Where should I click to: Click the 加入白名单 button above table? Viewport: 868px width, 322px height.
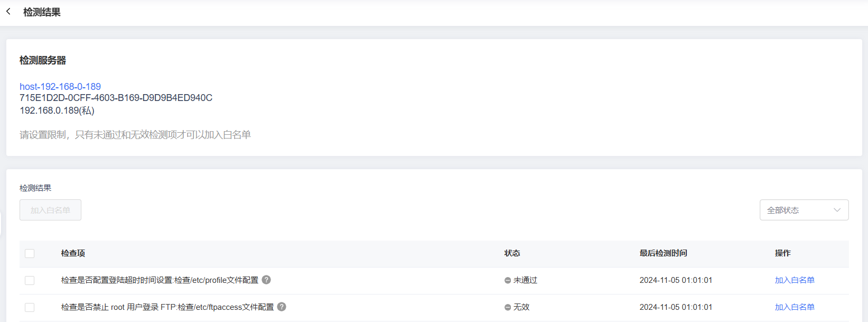[50, 210]
